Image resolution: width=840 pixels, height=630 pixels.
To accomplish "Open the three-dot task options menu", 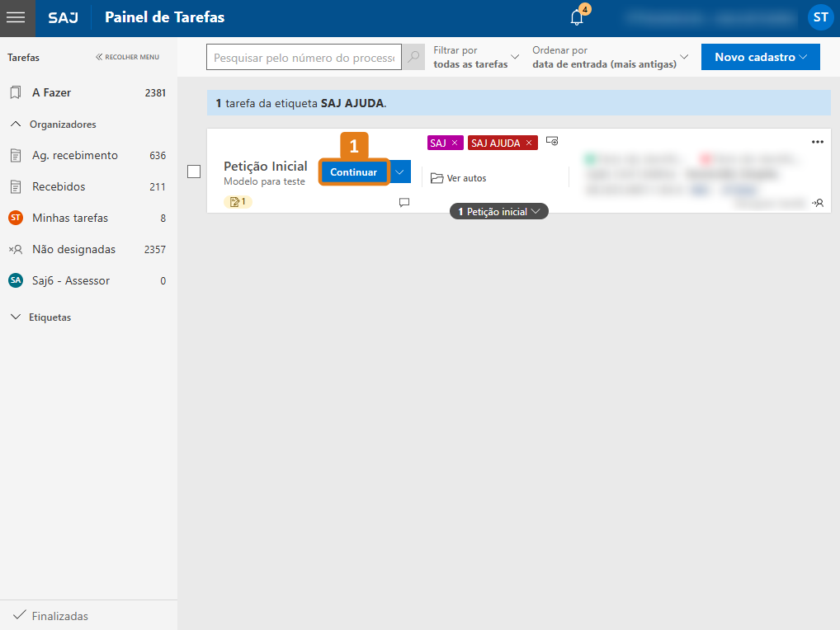I will [818, 142].
